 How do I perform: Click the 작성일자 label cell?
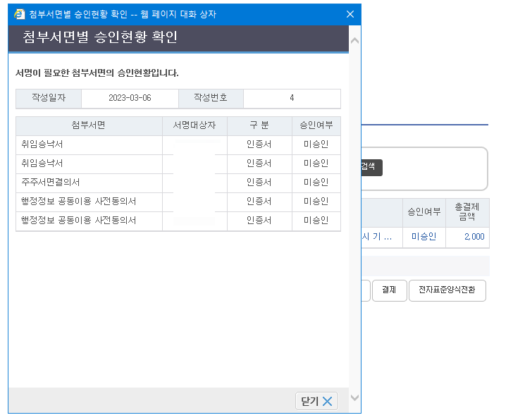click(49, 98)
